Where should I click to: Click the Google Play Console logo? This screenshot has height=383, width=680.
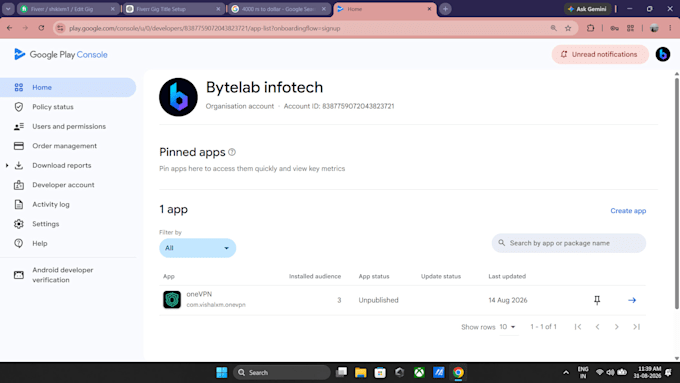61,54
